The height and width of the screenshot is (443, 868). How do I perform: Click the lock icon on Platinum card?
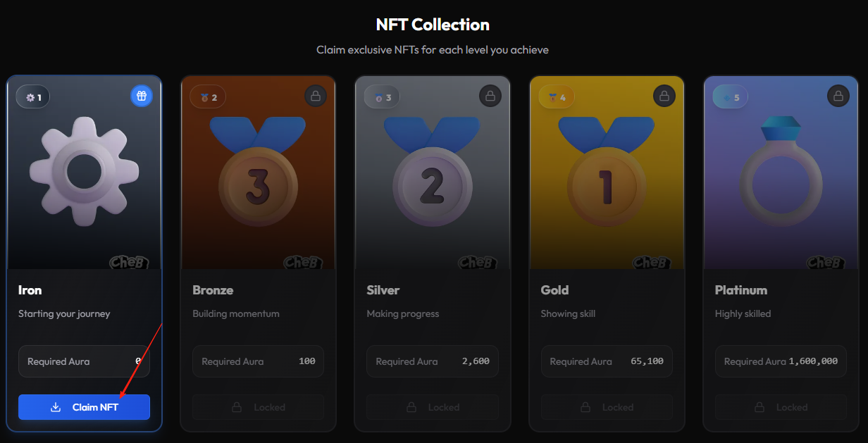838,96
